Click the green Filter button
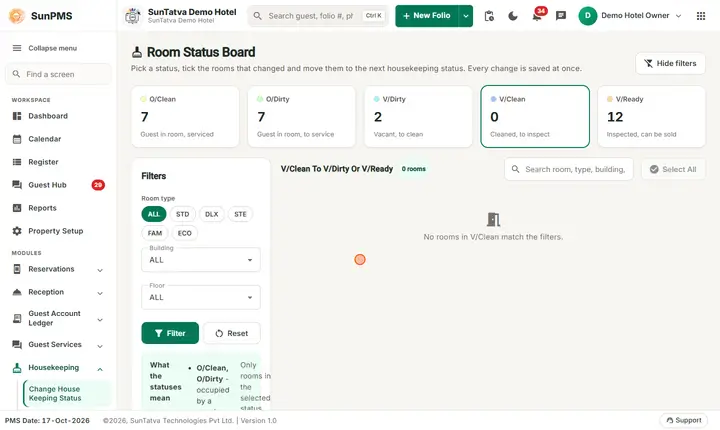Screen dimensions: 720x430 170,333
